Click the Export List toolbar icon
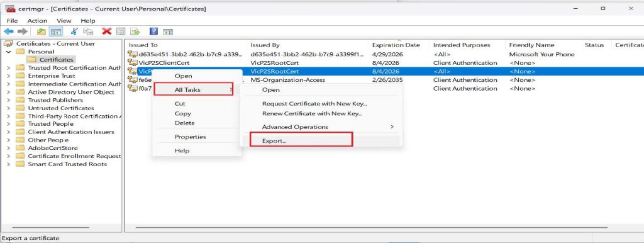The width and height of the screenshot is (644, 243). point(135,31)
